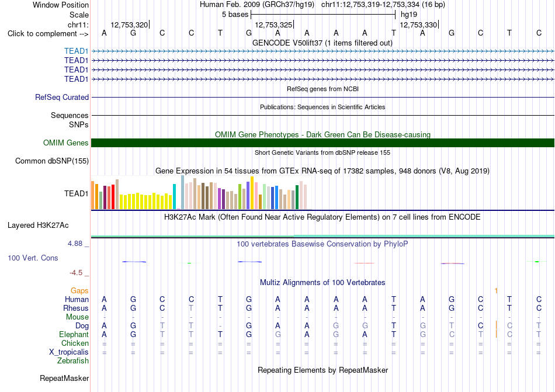Select the Rhesus species row label
The width and height of the screenshot is (555, 392).
(76, 308)
